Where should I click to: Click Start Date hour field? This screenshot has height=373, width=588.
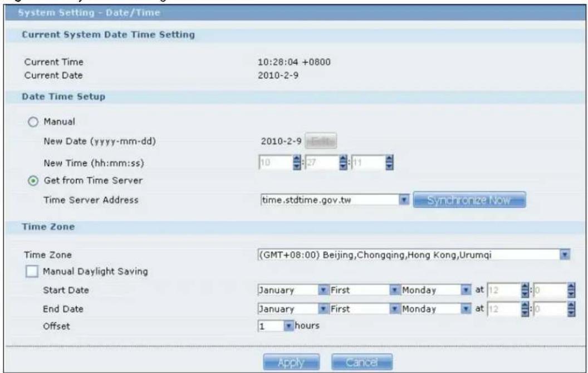pyautogui.click(x=504, y=290)
